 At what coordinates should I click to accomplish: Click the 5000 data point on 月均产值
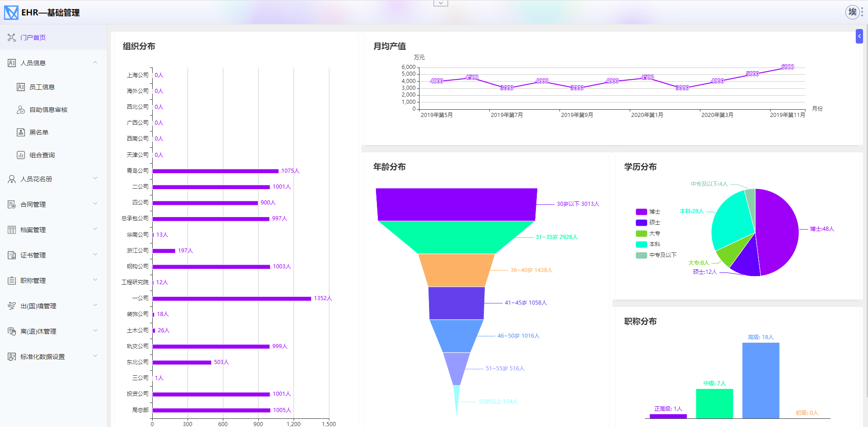pyautogui.click(x=752, y=74)
